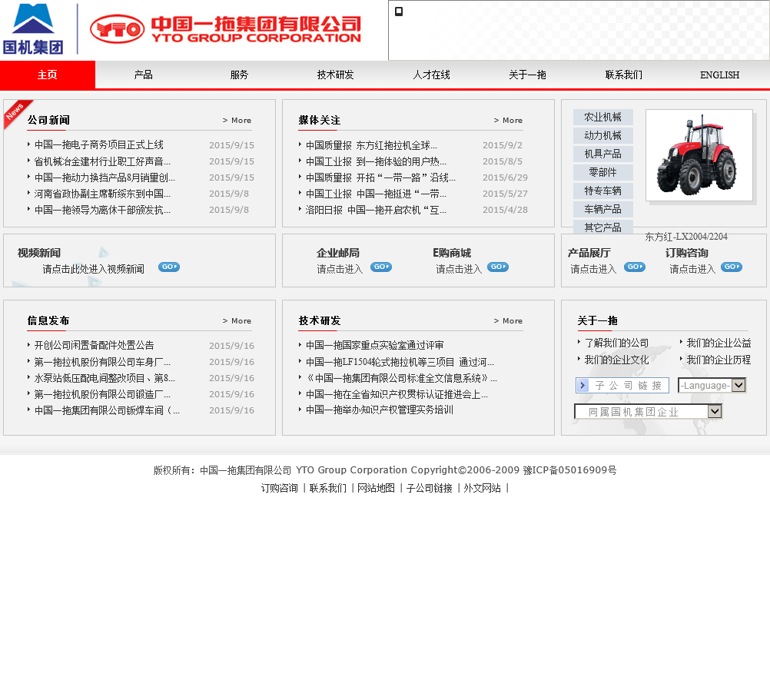Open news 中国一拖电子商务项目正式上线
The image size is (770, 700).
point(98,144)
